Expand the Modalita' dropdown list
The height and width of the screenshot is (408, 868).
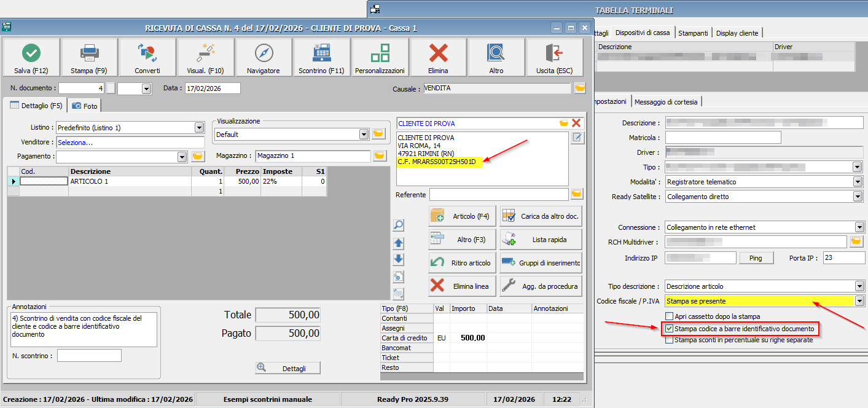(x=858, y=182)
